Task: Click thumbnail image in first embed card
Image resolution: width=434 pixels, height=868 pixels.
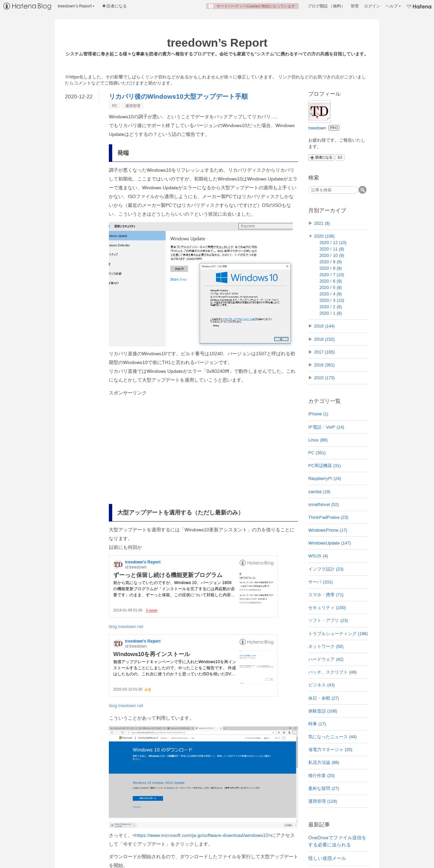Action: click(x=257, y=588)
